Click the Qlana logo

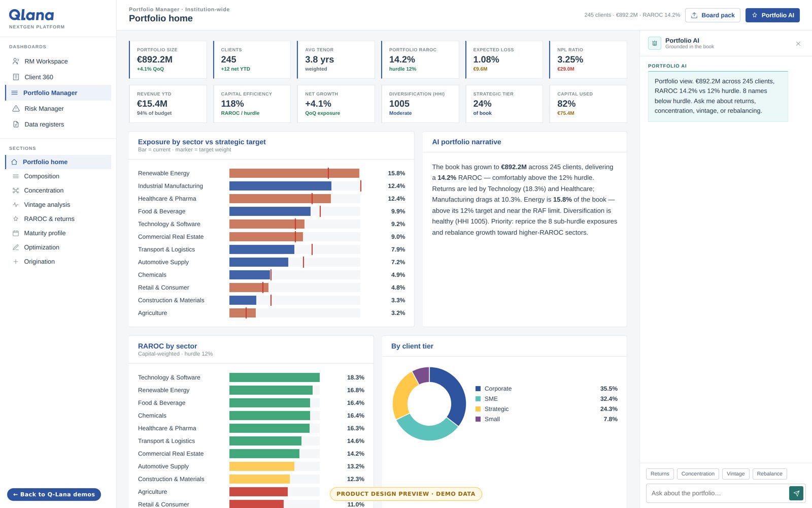tap(31, 15)
